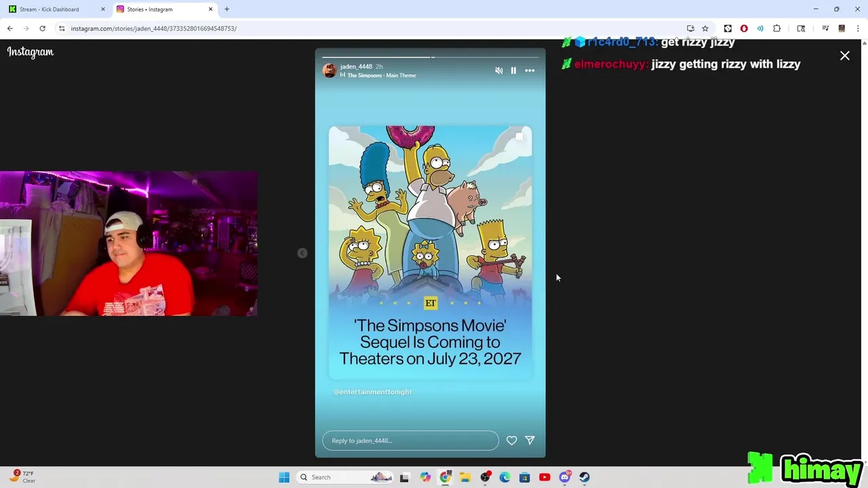This screenshot has height=488, width=868.
Task: Open the media controls icon
Action: [x=825, y=28]
